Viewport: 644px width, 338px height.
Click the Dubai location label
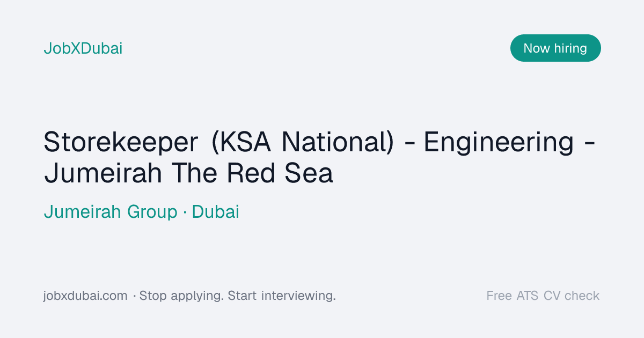216,212
